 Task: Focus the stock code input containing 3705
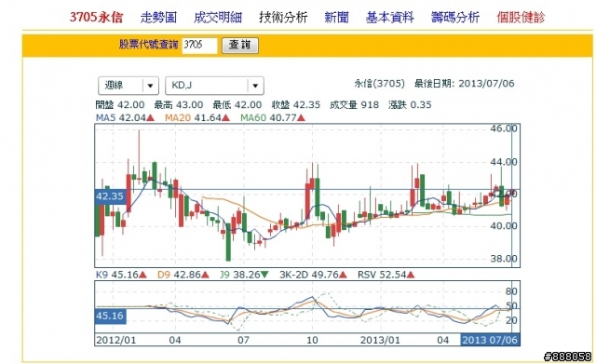[199, 46]
